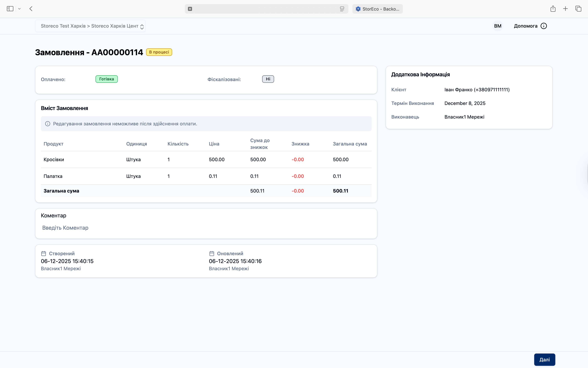This screenshot has width=588, height=368.
Task: Click the info icon next to Допомога
Action: pyautogui.click(x=544, y=26)
